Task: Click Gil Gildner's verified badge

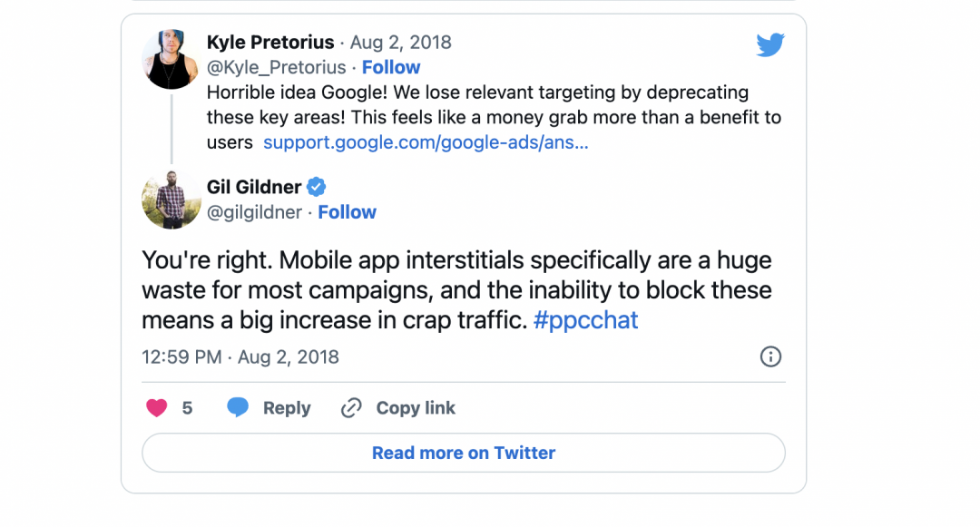Action: (317, 188)
